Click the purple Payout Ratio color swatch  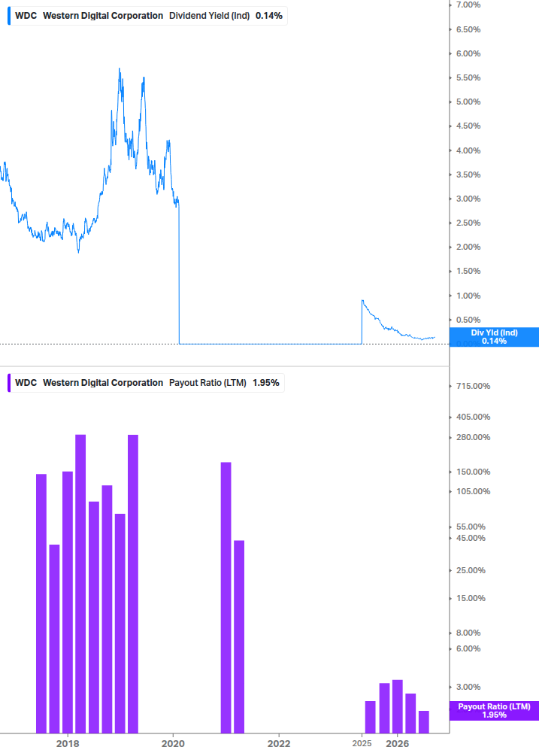pos(9,383)
